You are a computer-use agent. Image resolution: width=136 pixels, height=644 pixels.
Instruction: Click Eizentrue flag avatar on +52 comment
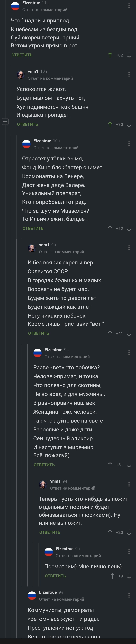[x=26, y=144]
